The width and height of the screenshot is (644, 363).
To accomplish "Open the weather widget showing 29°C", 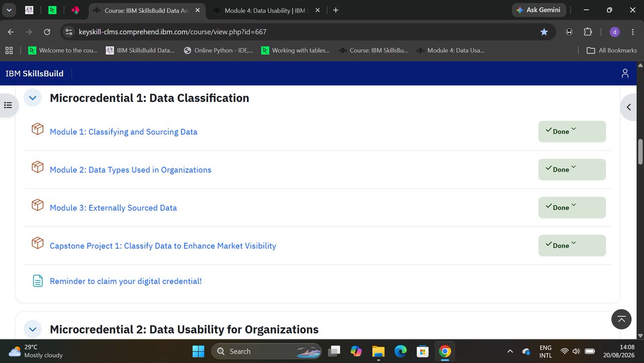I will (36, 351).
